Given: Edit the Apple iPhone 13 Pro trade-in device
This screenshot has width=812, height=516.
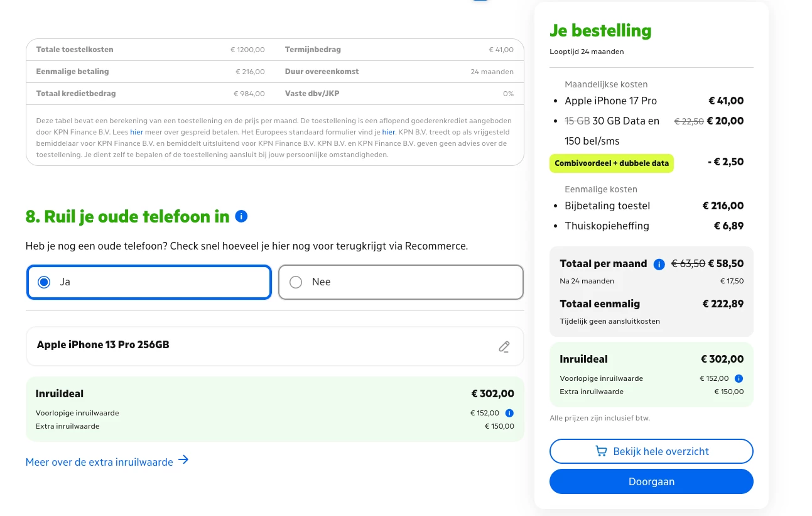Looking at the screenshot, I should [504, 346].
